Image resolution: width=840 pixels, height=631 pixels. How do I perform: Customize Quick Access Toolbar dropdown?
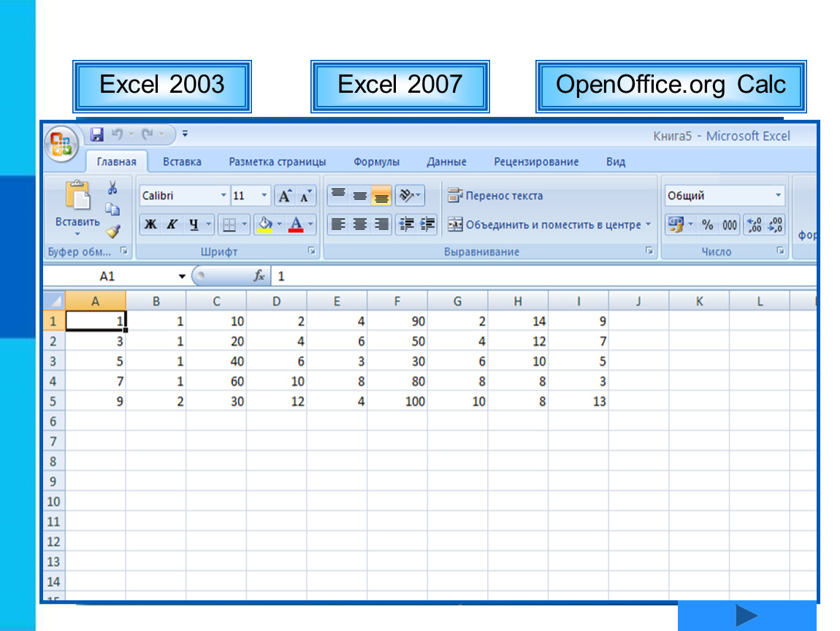(185, 134)
